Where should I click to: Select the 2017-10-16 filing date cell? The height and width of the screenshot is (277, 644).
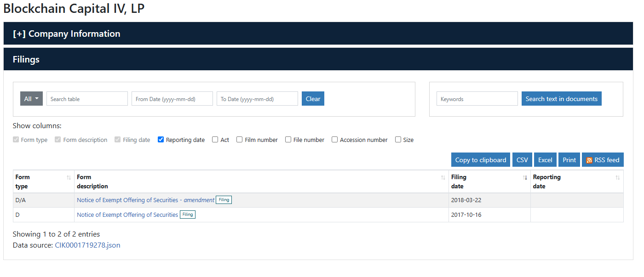[x=489, y=215]
